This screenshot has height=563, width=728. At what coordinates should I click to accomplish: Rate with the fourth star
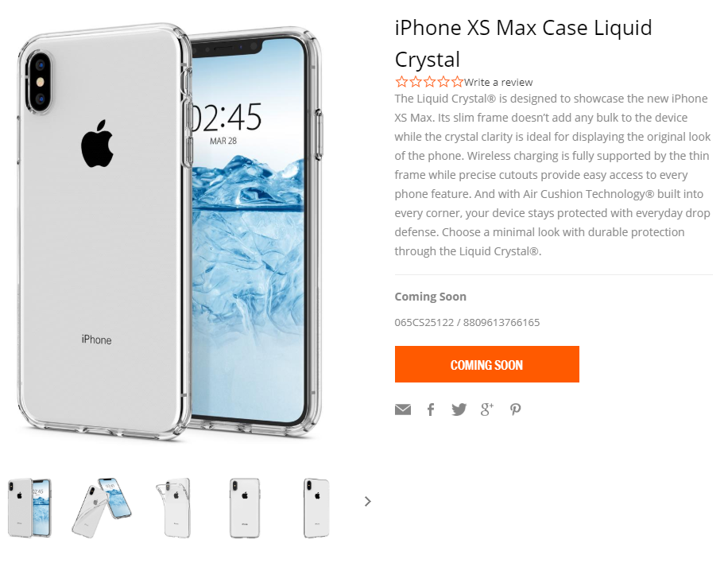coord(443,82)
